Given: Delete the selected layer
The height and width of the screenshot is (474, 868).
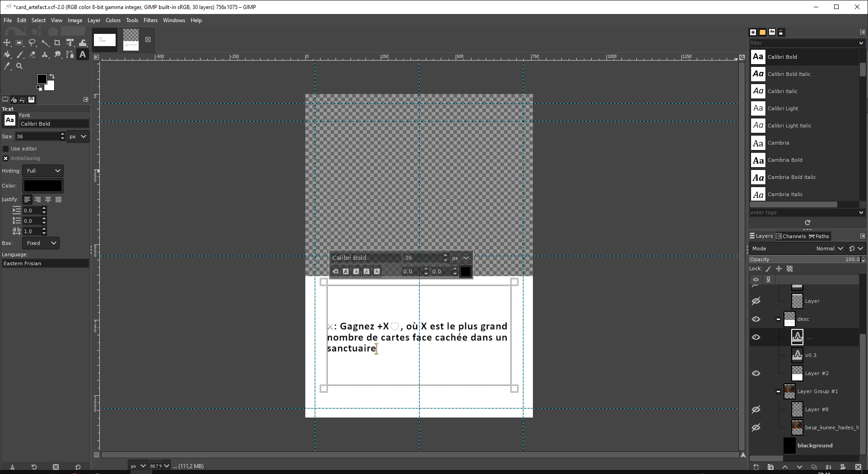Looking at the screenshot, I should 858,467.
